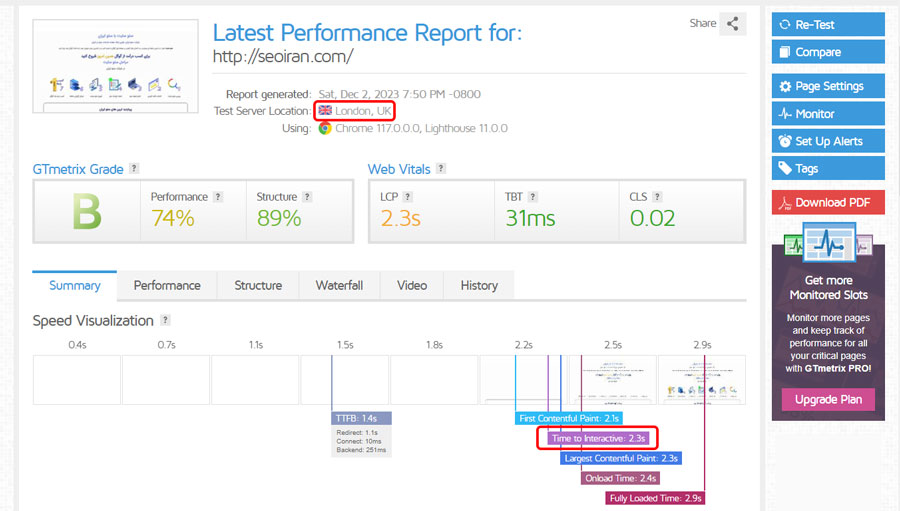Click the Fully Loaded Time: 2.9s label
The width and height of the screenshot is (900, 511).
pyautogui.click(x=655, y=498)
